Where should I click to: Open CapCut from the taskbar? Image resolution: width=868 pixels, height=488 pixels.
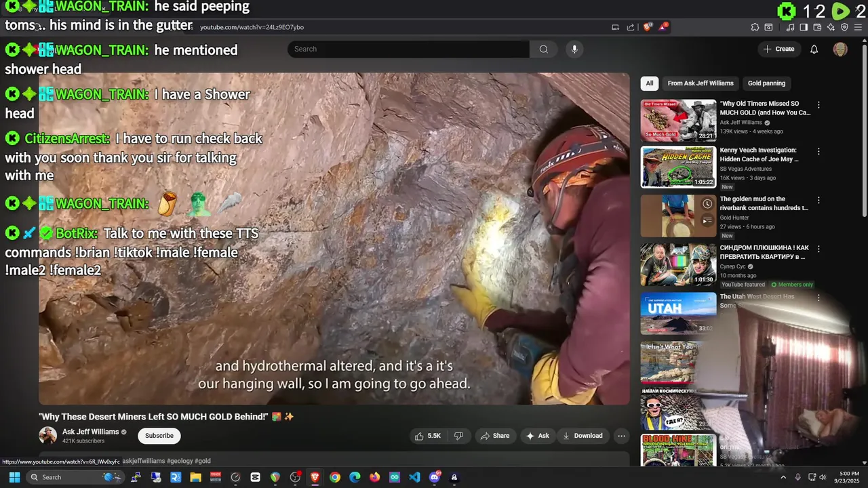pyautogui.click(x=255, y=477)
